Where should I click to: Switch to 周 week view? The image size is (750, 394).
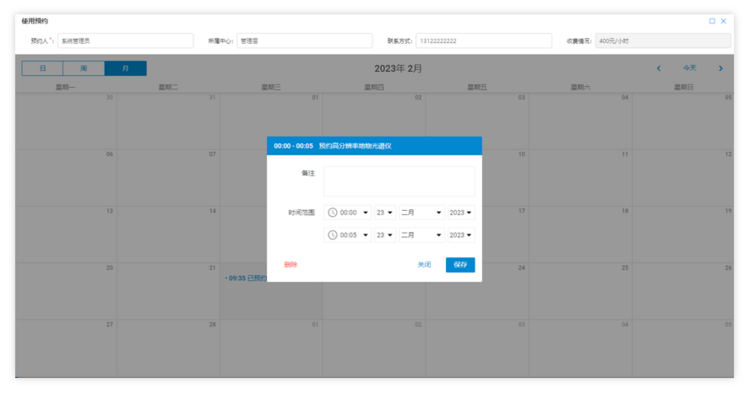click(84, 68)
